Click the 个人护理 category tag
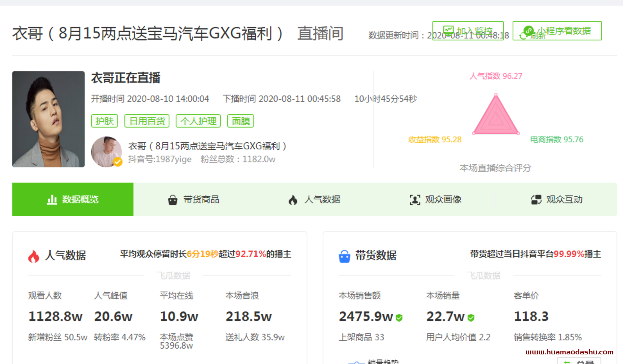623x364 pixels. click(198, 121)
